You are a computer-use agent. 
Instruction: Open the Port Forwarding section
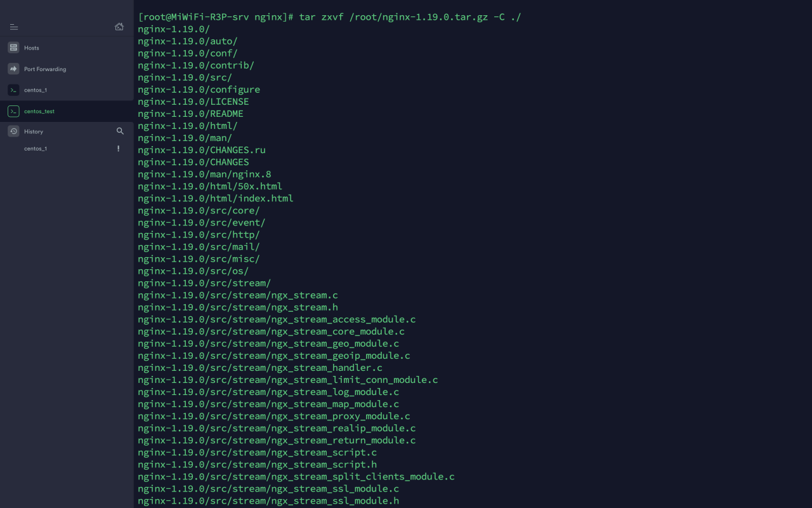point(45,69)
